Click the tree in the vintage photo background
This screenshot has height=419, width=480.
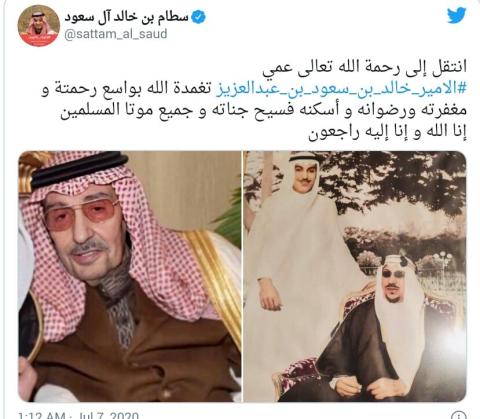tap(393, 180)
